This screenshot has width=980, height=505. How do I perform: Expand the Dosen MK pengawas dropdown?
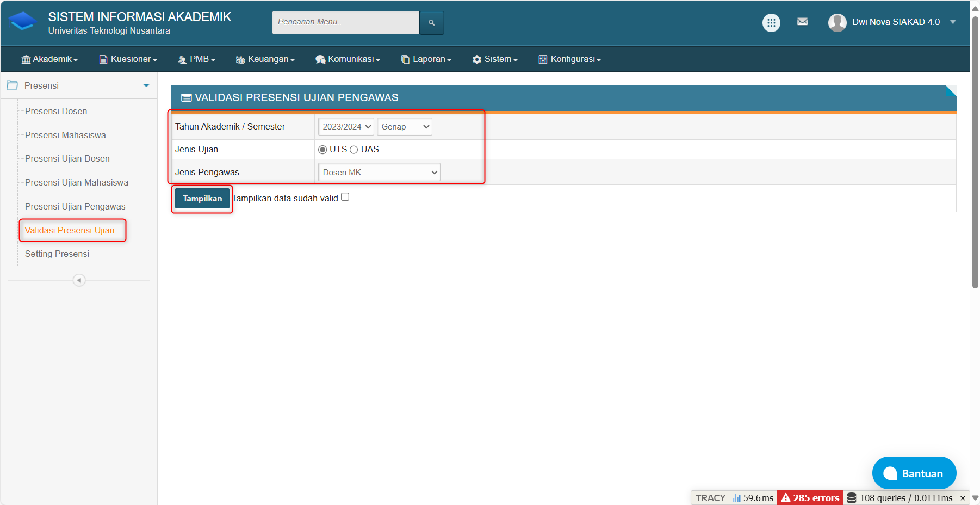coord(379,173)
